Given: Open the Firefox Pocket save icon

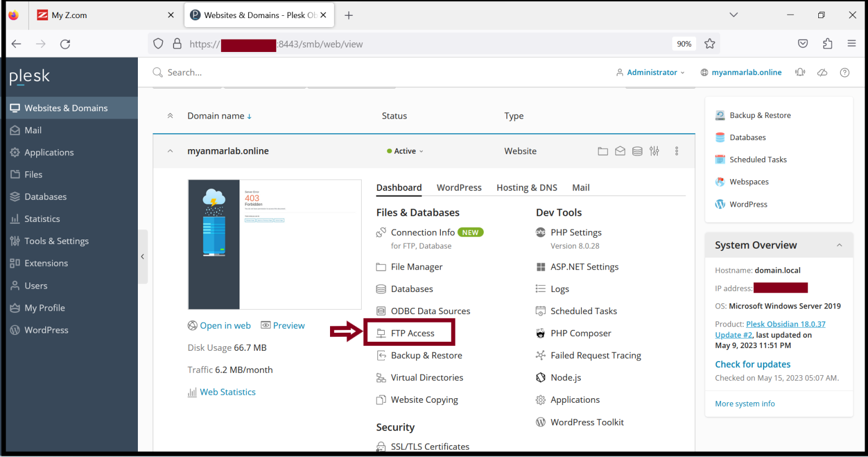Looking at the screenshot, I should [x=802, y=43].
